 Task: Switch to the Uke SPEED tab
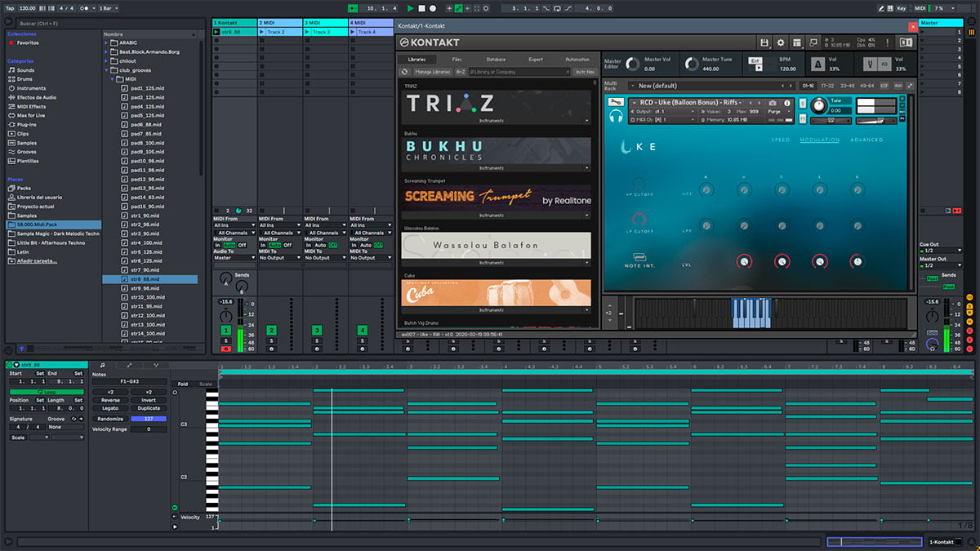[x=781, y=140]
